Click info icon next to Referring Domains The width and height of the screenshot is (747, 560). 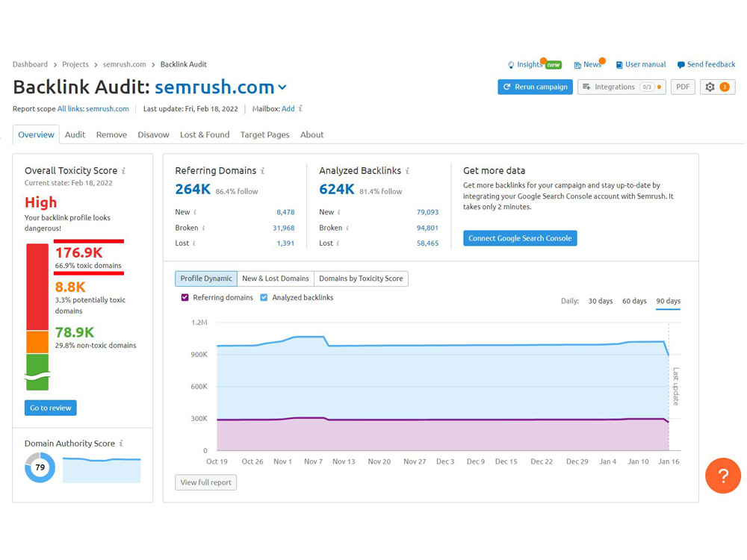[x=262, y=170]
